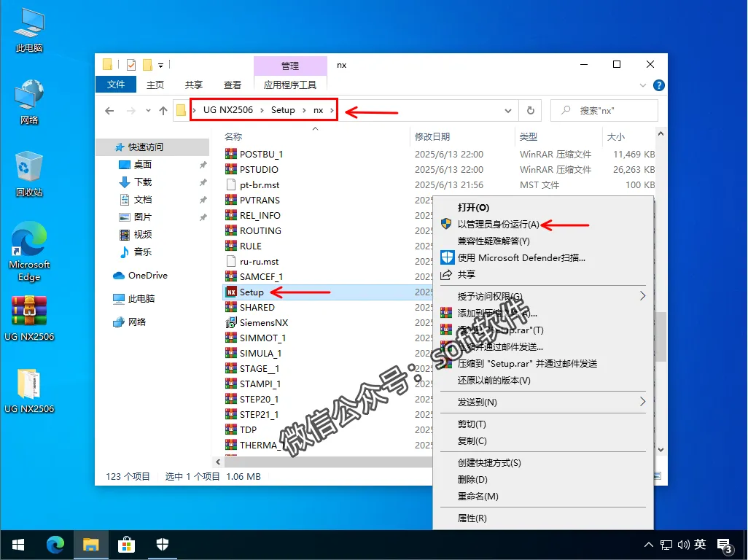Open This PC desktop icon

(29, 30)
